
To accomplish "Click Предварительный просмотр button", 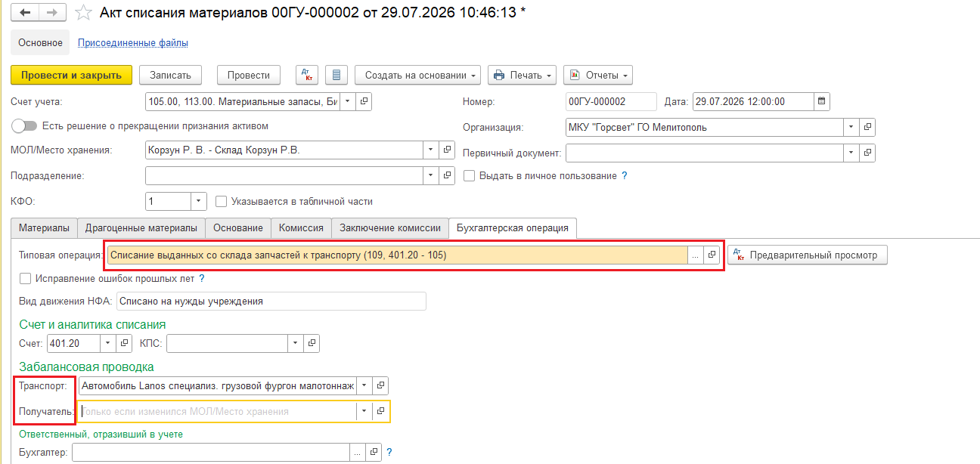I will [x=808, y=255].
